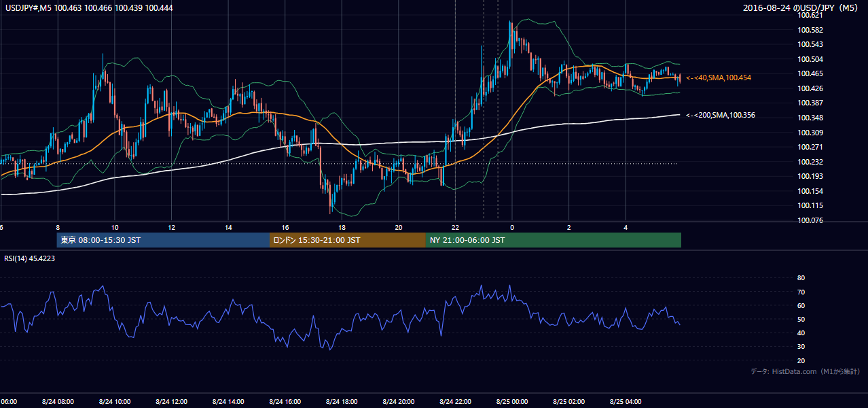The height and width of the screenshot is (408, 868).
Task: Click the 8/25 02:00 time axis label
Action: click(x=568, y=401)
